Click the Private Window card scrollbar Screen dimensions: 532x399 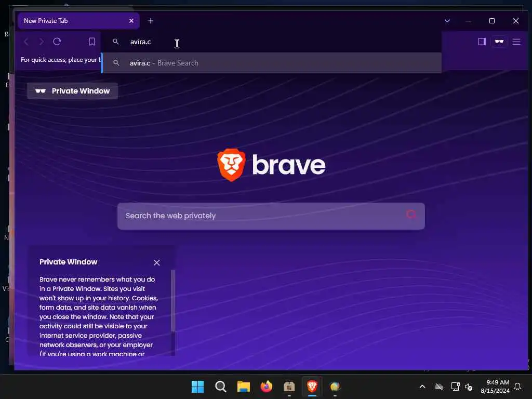coord(173,300)
